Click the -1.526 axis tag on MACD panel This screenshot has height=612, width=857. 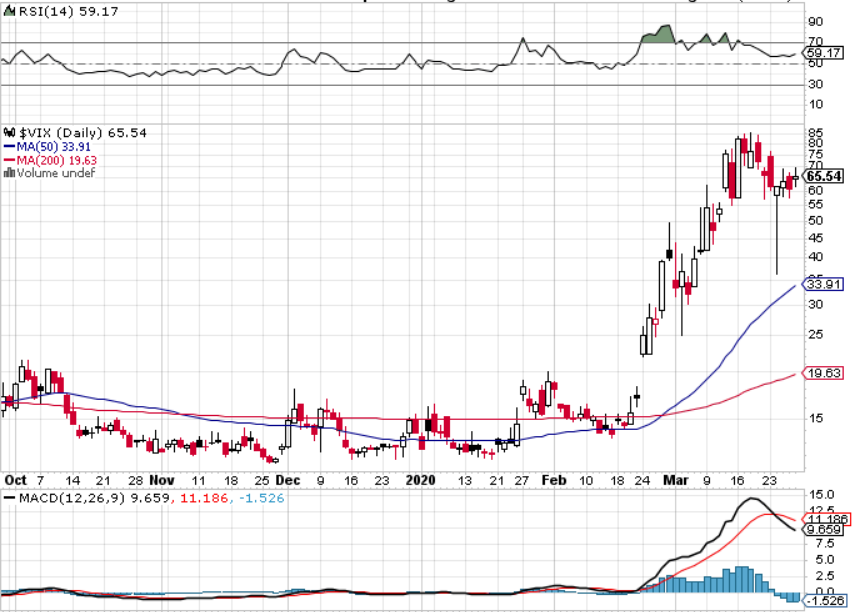tap(825, 601)
